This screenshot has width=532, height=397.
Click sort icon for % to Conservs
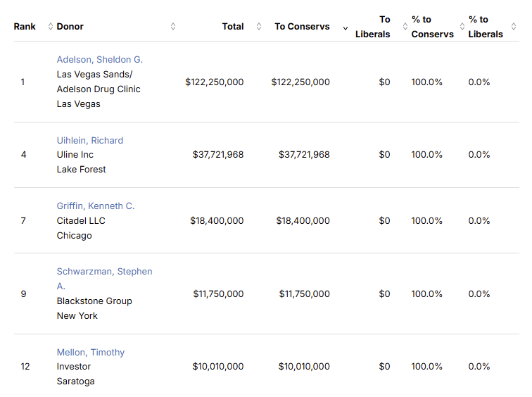tap(462, 27)
